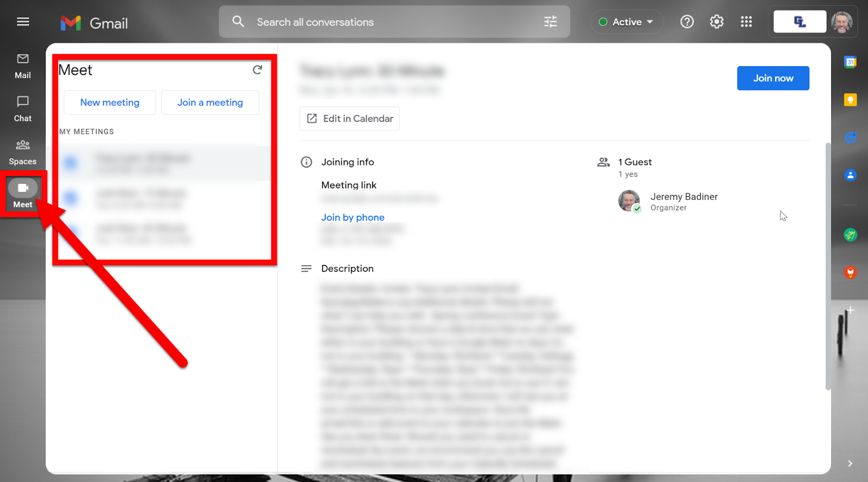868x482 pixels.
Task: Click the meeting details vertical scrollbar
Action: tap(828, 266)
